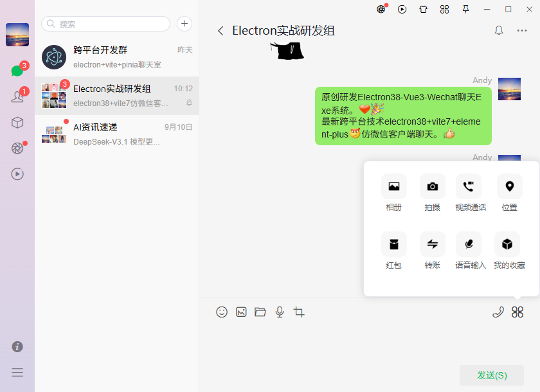Click the crop screenshot icon in toolbar
Viewport: 540px width, 392px height.
pyautogui.click(x=298, y=312)
